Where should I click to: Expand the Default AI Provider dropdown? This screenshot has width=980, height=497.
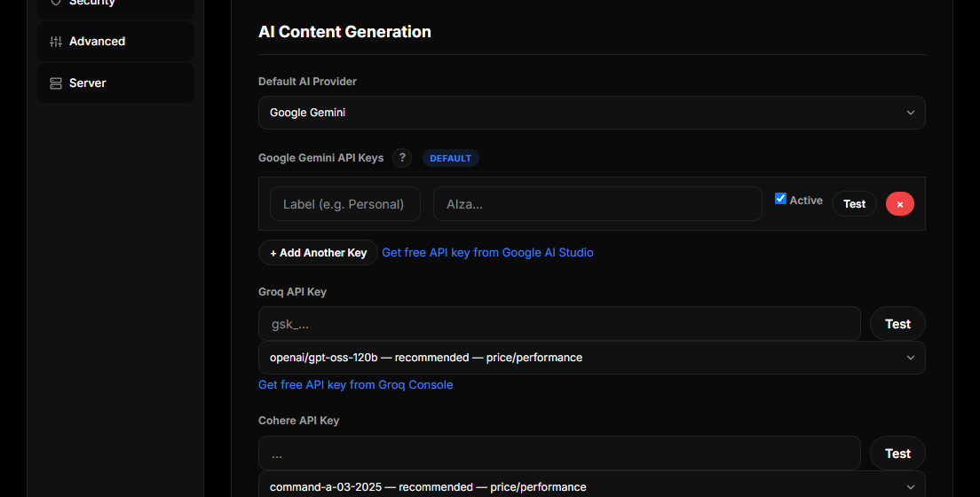[x=591, y=113]
